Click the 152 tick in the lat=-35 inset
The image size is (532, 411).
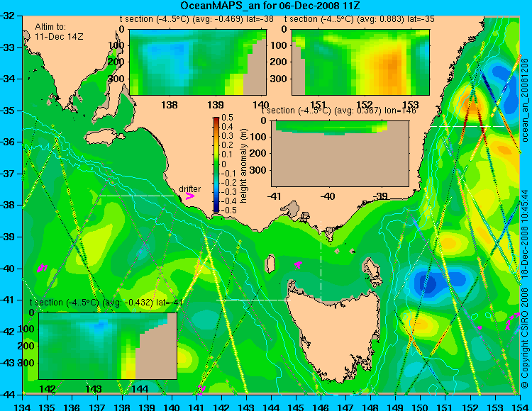coord(365,105)
